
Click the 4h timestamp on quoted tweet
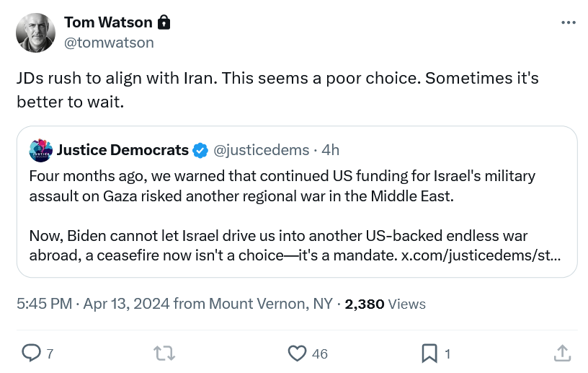(x=331, y=150)
